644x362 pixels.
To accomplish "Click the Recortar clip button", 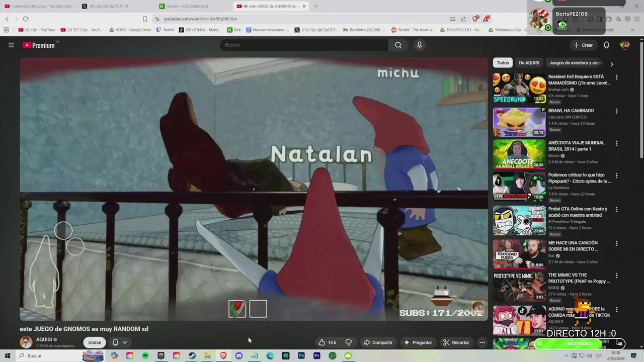I will click(x=456, y=342).
